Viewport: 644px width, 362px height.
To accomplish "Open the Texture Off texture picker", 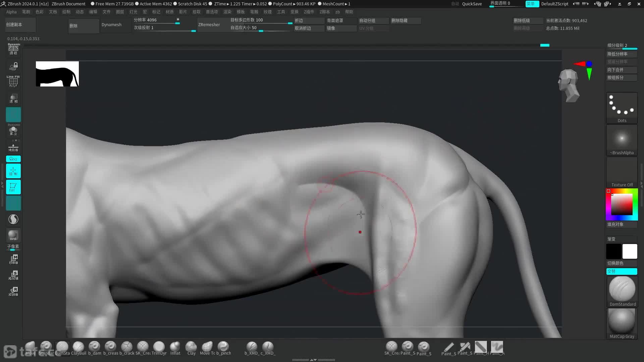I will tap(622, 172).
